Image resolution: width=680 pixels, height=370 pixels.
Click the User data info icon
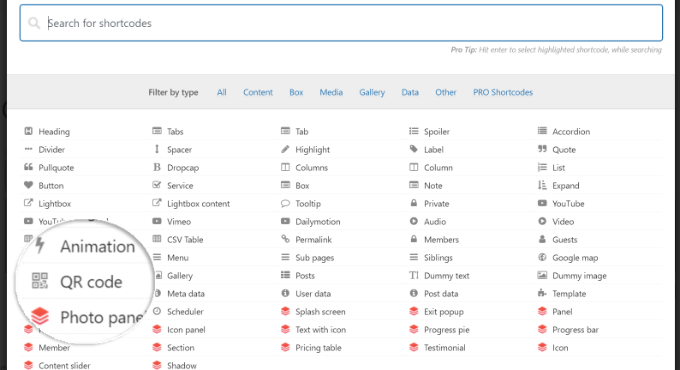pyautogui.click(x=285, y=293)
